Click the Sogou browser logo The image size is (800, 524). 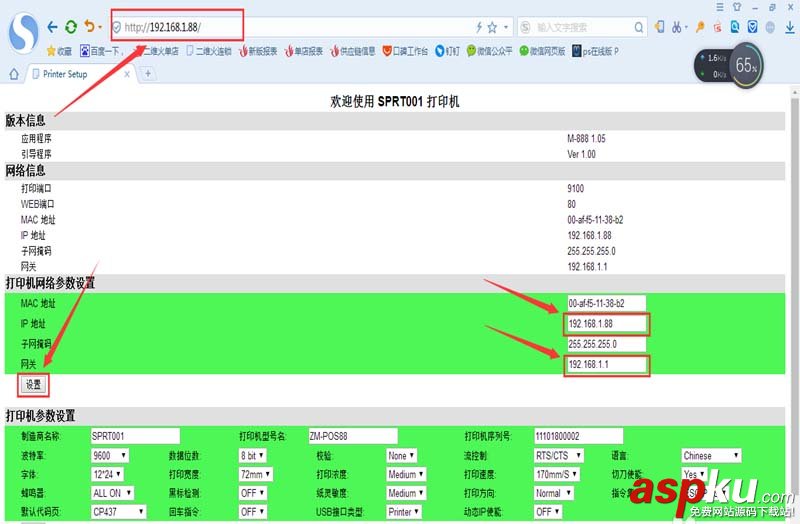(23, 33)
